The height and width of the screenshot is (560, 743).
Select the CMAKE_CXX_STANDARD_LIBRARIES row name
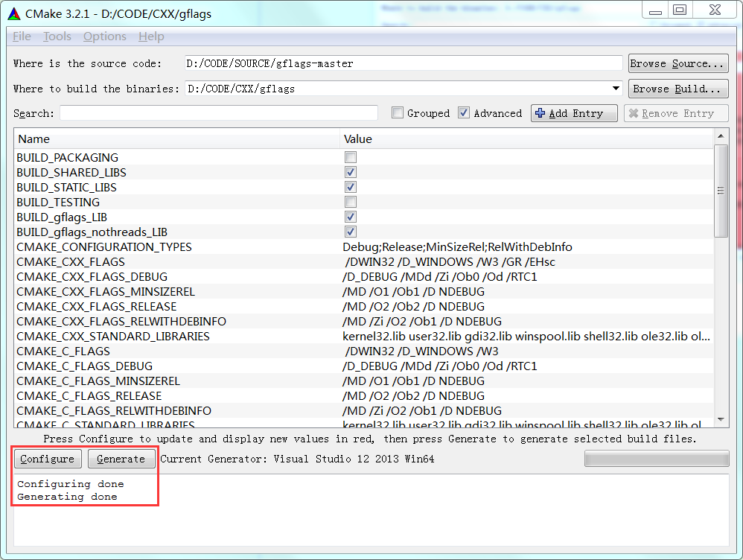point(112,336)
